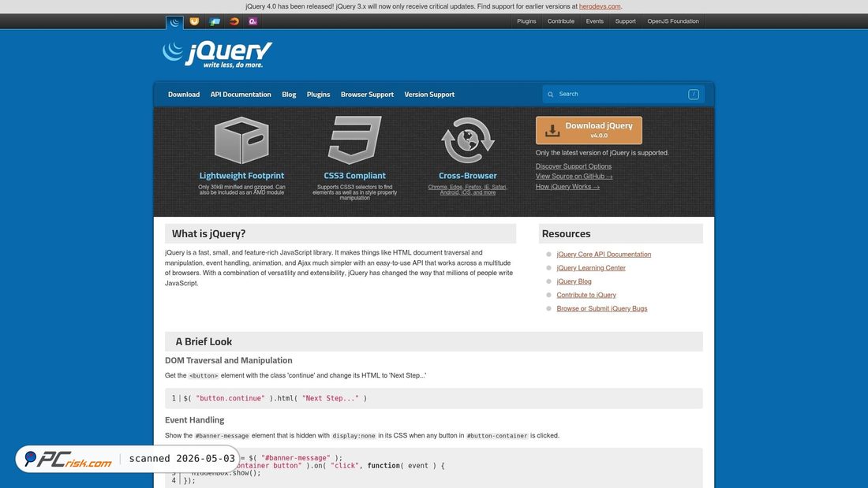Viewport: 868px width, 488px height.
Task: Click the Resources heading
Action: 567,233
